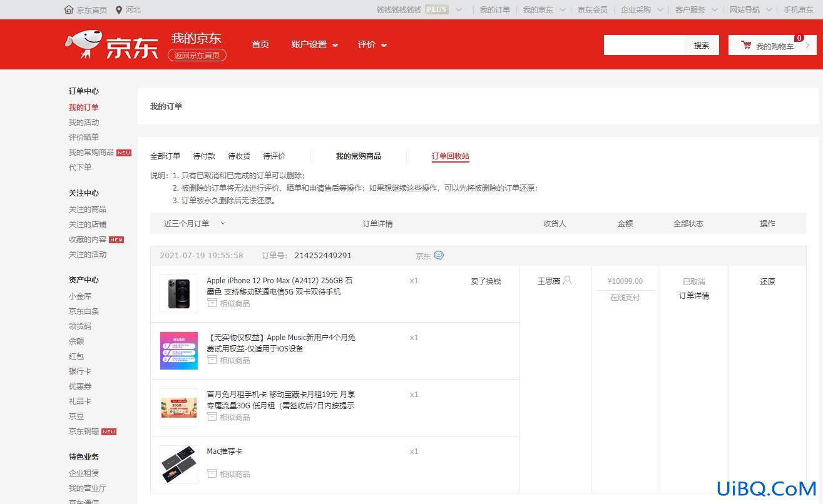The height and width of the screenshot is (504, 823).
Task: Click the NEW badge next to 收藏的内容
Action: click(116, 239)
